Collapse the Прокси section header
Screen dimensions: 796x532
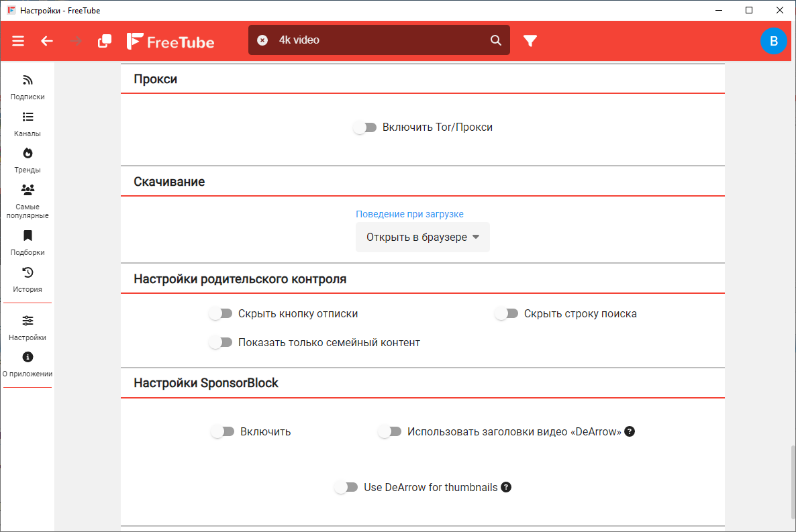[x=155, y=79]
